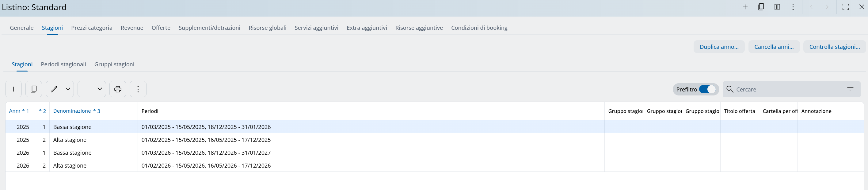
Task: Open the table toolbar three-dot menu
Action: pyautogui.click(x=138, y=89)
